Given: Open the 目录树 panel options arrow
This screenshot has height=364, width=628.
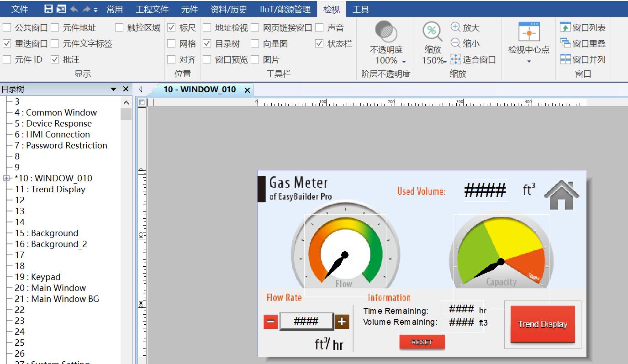Looking at the screenshot, I should (x=114, y=89).
